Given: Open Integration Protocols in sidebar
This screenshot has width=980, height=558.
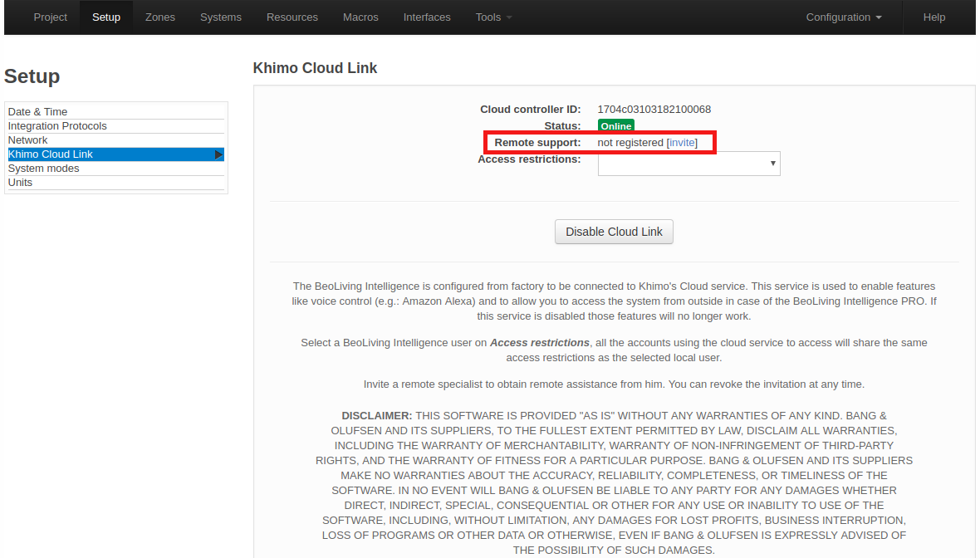Looking at the screenshot, I should [57, 126].
